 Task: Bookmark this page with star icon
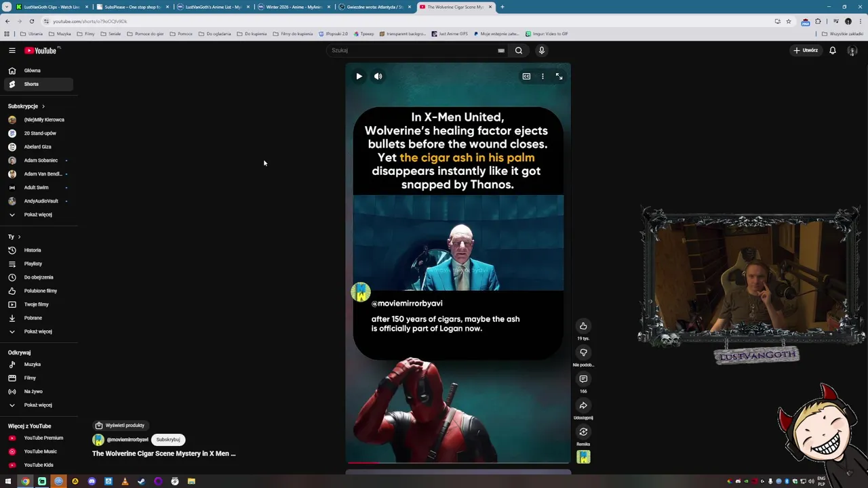[788, 21]
